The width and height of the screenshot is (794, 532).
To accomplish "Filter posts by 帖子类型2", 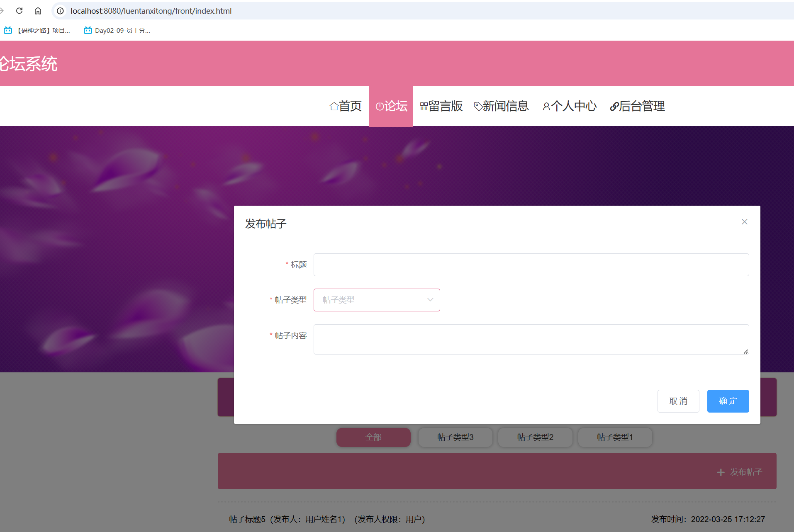I will pos(535,437).
